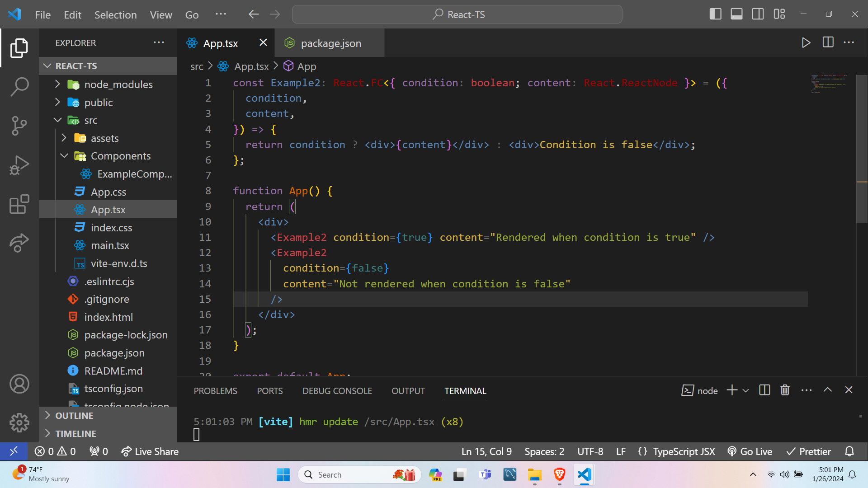868x488 pixels.
Task: Switch to the package.json tab
Action: click(x=331, y=43)
